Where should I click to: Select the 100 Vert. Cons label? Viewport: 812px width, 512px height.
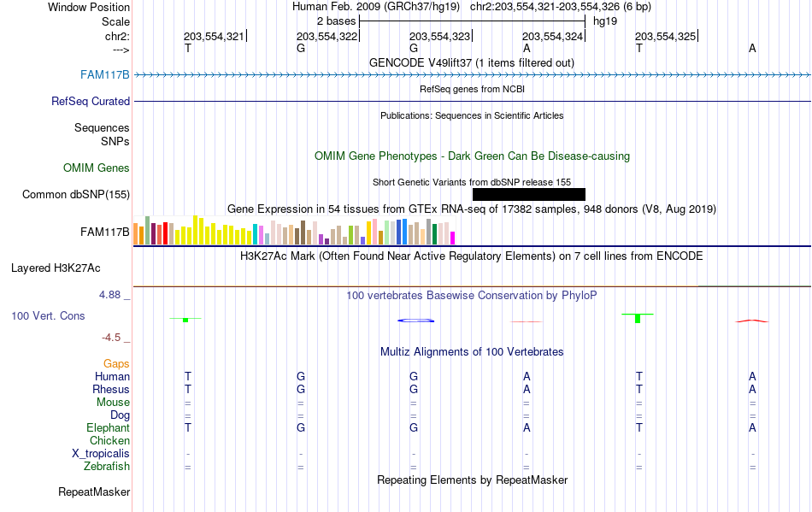pos(48,315)
